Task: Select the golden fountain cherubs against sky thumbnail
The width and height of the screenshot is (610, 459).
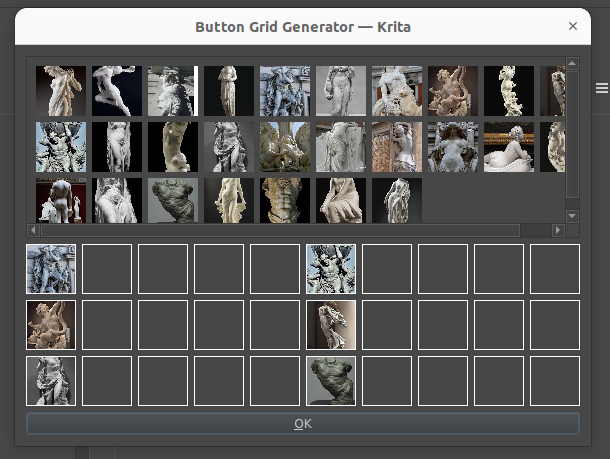Action: [x=285, y=147]
